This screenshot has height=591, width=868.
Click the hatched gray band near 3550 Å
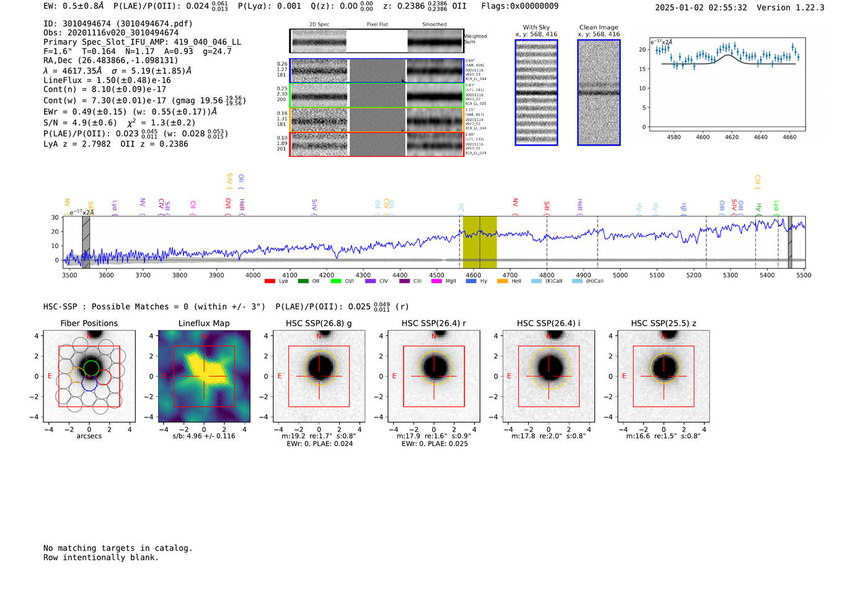pos(86,242)
